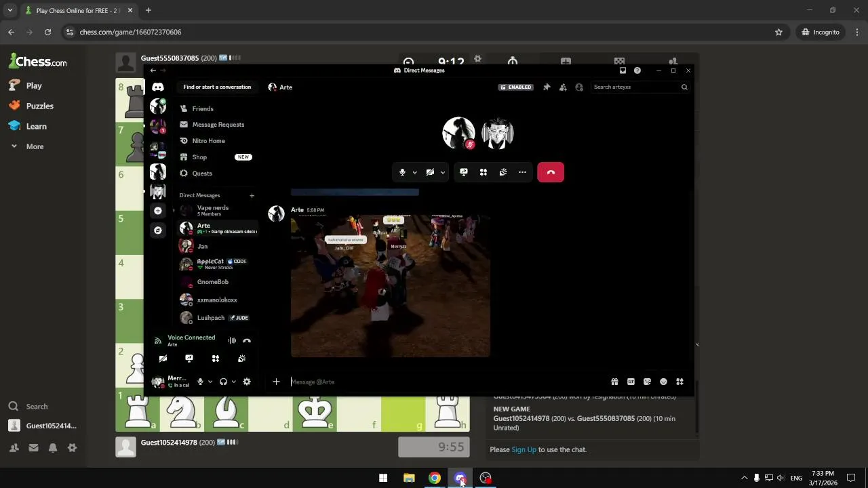Open direct message with xxmanolokoxx

pos(217,300)
